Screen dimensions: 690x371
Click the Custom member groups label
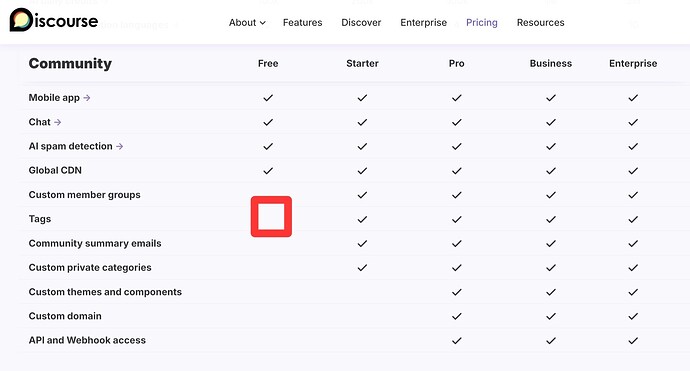tap(84, 195)
